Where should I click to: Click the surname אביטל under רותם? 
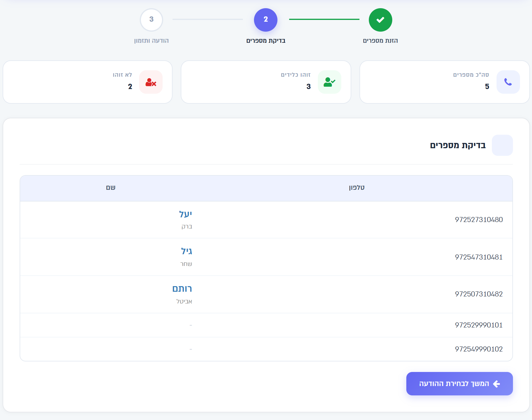coord(184,301)
